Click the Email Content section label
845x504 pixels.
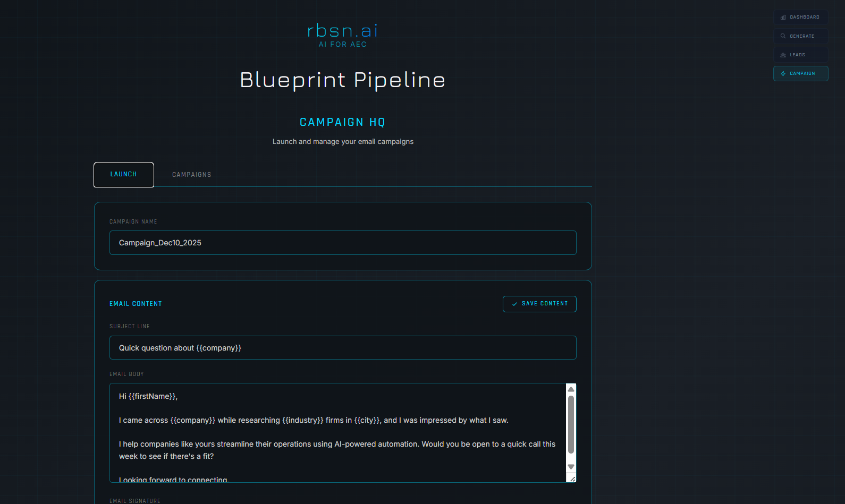pyautogui.click(x=136, y=304)
